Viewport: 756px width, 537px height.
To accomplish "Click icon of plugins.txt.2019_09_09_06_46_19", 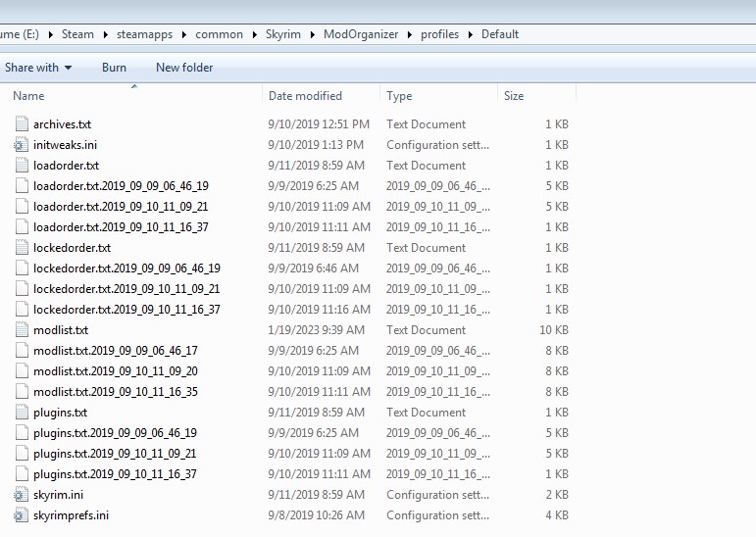I will click(22, 433).
